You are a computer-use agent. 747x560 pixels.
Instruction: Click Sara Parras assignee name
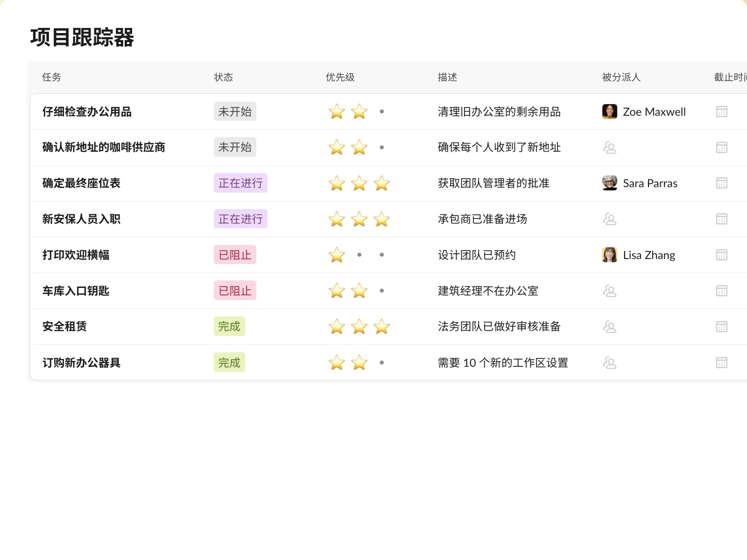pos(650,183)
